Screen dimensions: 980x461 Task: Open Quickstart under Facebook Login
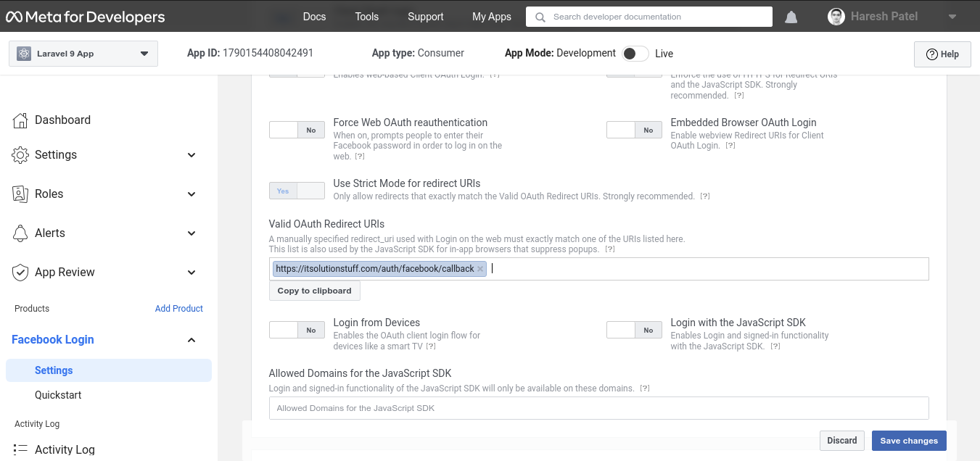pos(58,395)
